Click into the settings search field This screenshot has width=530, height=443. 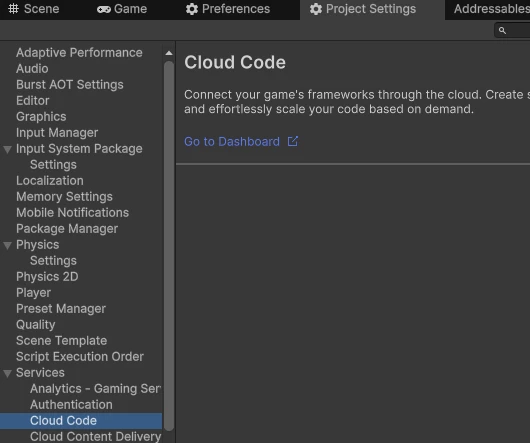point(512,30)
